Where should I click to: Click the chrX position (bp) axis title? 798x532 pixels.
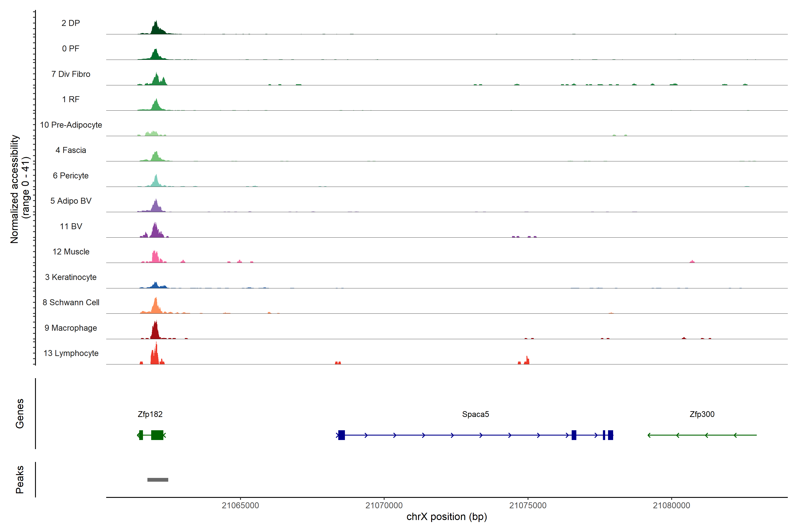(446, 517)
